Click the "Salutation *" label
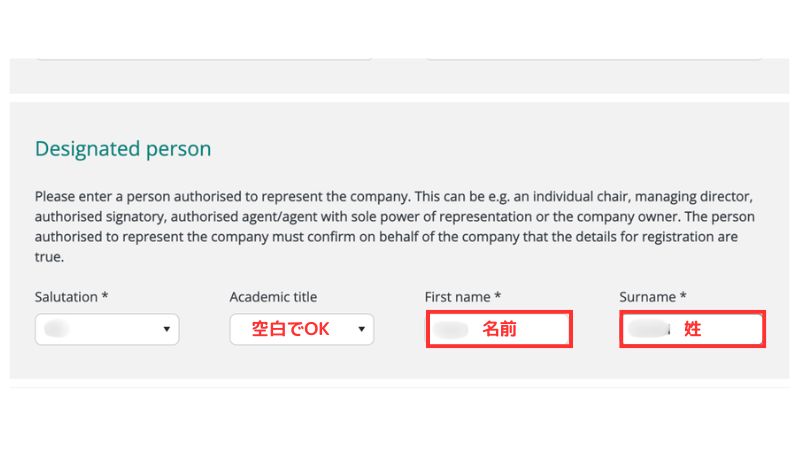Image resolution: width=812 pixels, height=457 pixels. coord(71,297)
